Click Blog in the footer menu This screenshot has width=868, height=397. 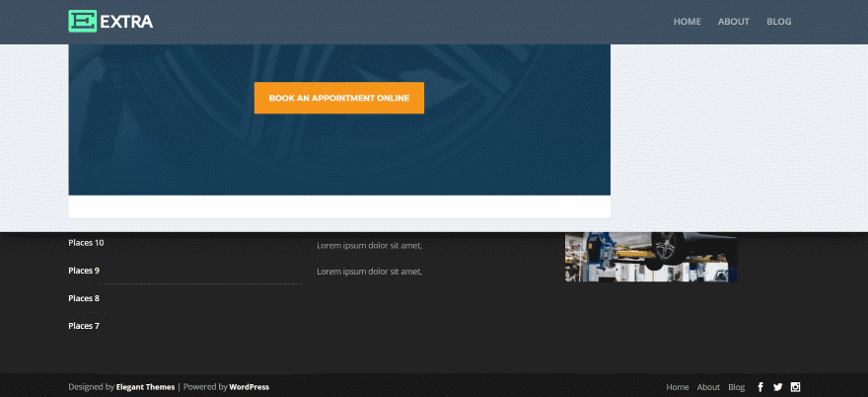(x=736, y=387)
